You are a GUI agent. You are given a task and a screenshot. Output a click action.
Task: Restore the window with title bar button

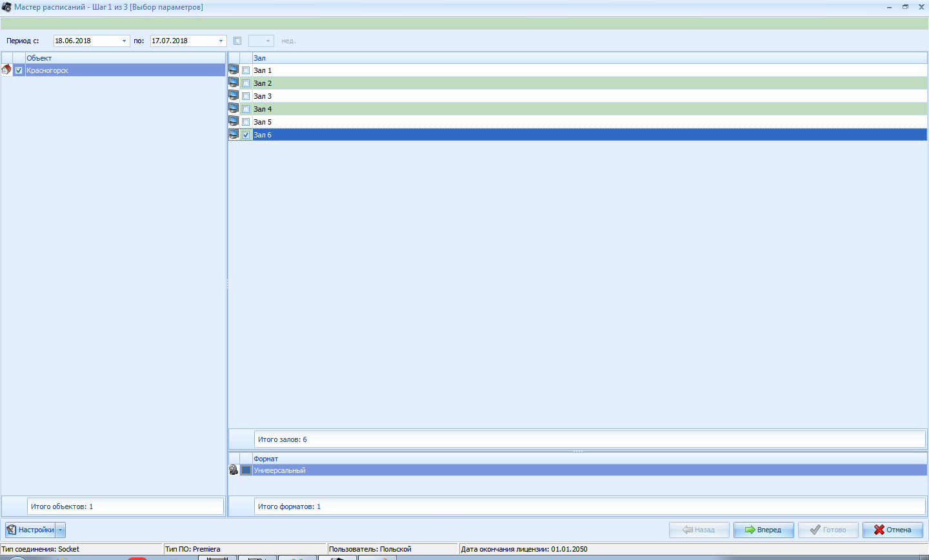pyautogui.click(x=905, y=6)
